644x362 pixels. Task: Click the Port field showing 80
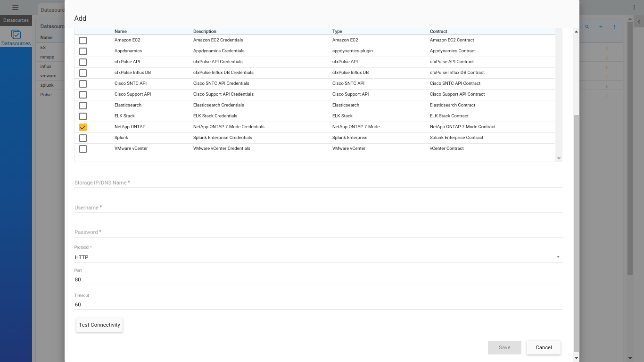point(318,280)
